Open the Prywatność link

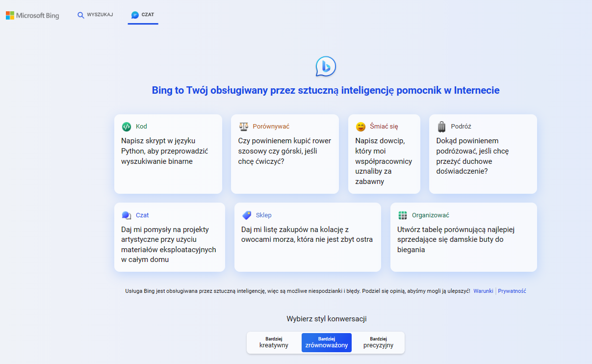pos(512,291)
